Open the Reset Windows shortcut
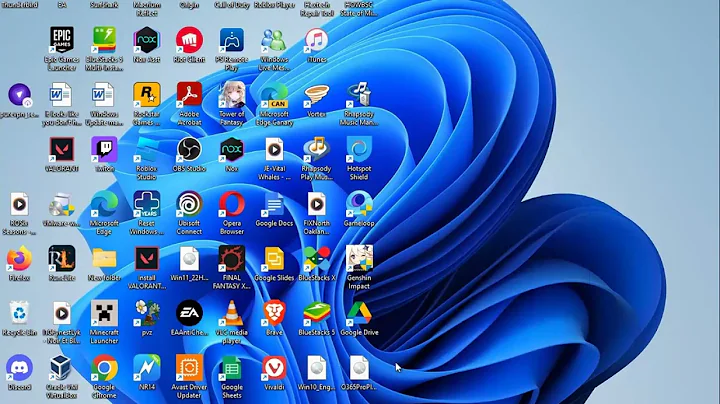The width and height of the screenshot is (720, 404). [x=146, y=204]
